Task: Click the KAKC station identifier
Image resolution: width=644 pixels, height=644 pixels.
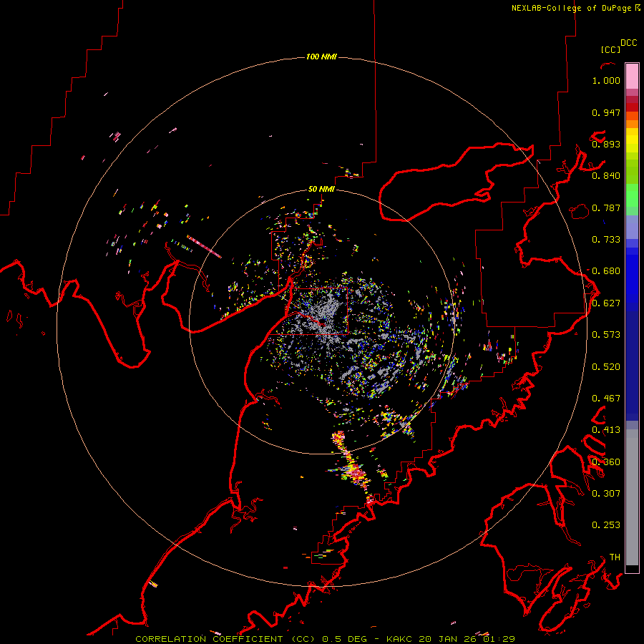Action: pyautogui.click(x=399, y=639)
